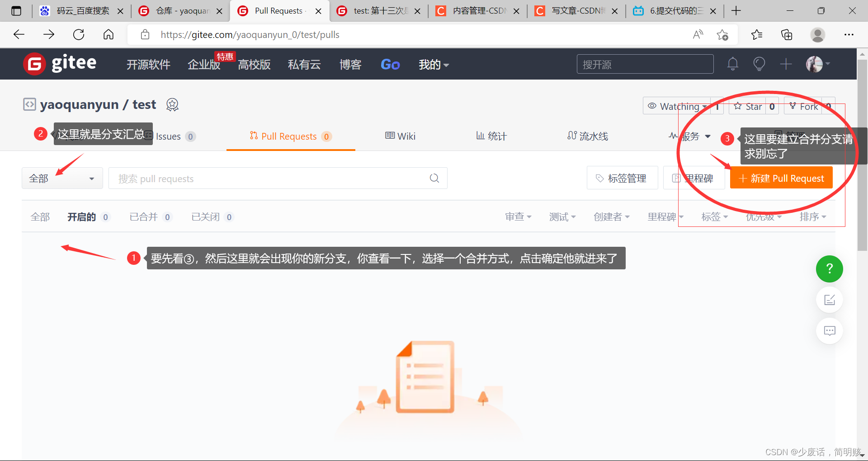Screen dimensions: 868x461
Task: Focus the 搜开源 search field
Action: pos(645,64)
